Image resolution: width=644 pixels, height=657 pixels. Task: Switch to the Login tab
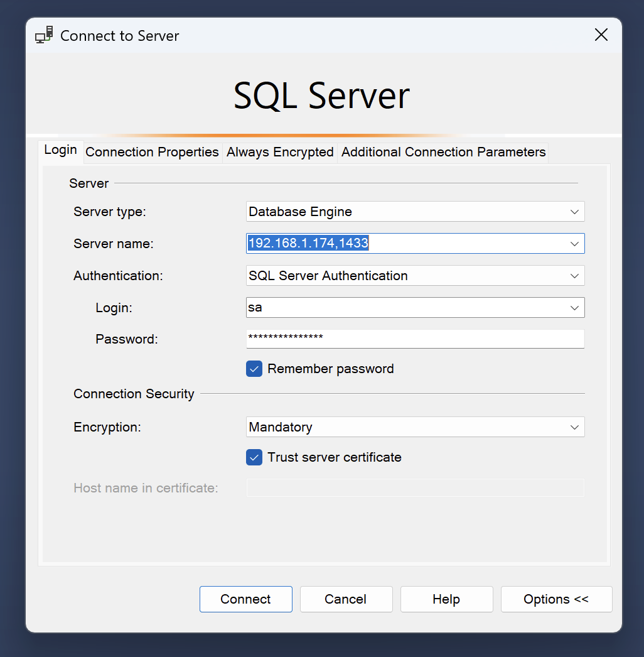pyautogui.click(x=61, y=150)
